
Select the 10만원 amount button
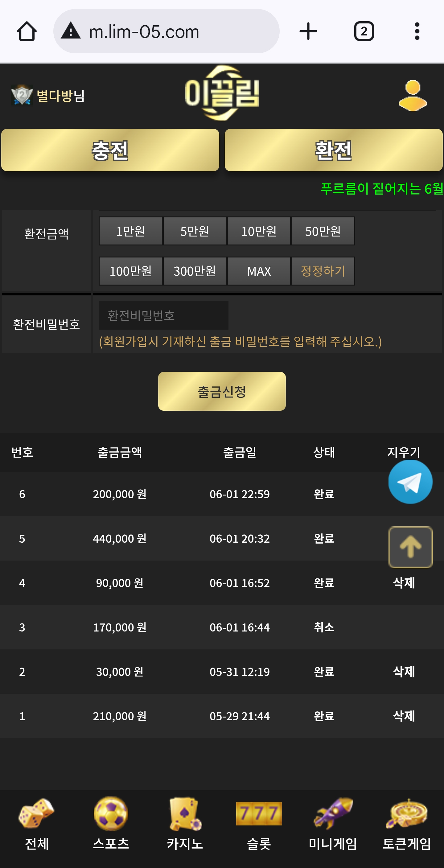(259, 231)
